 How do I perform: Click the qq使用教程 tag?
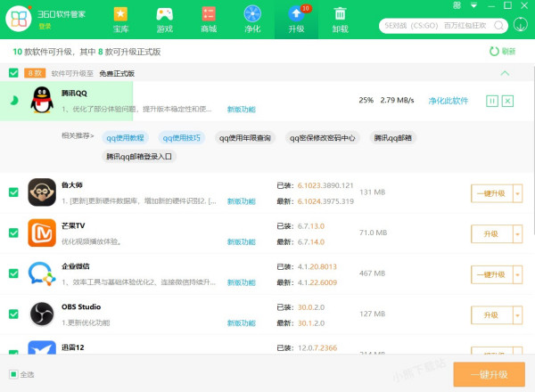125,138
